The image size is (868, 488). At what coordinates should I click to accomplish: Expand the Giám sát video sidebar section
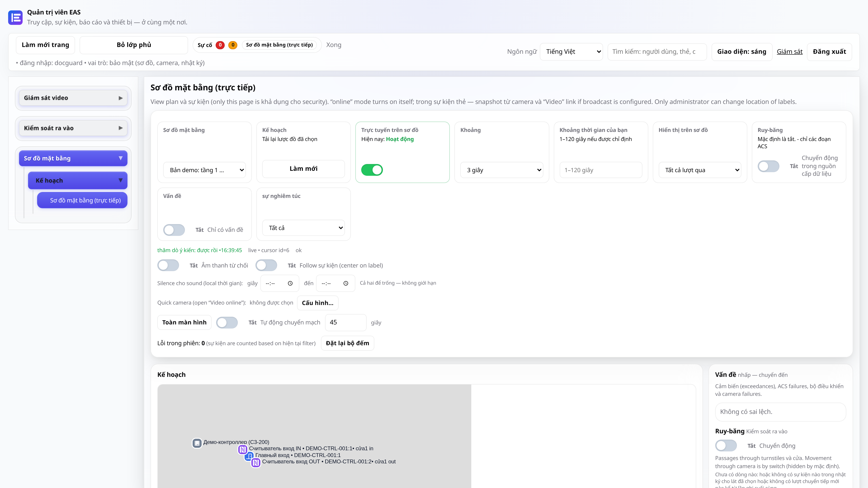[x=73, y=98]
